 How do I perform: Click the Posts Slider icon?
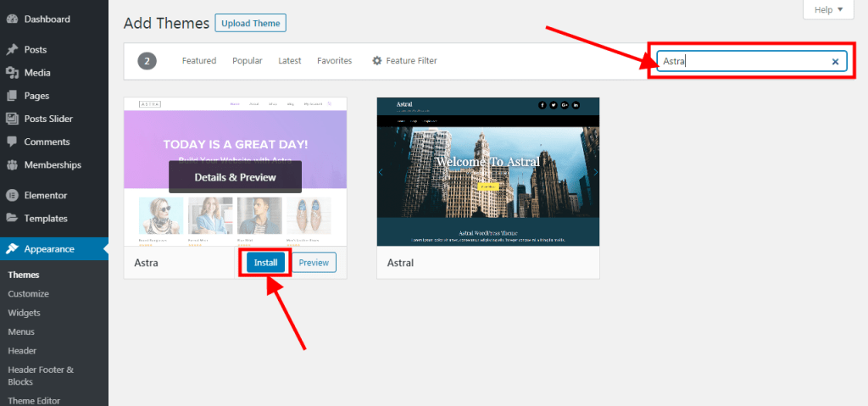click(x=12, y=119)
